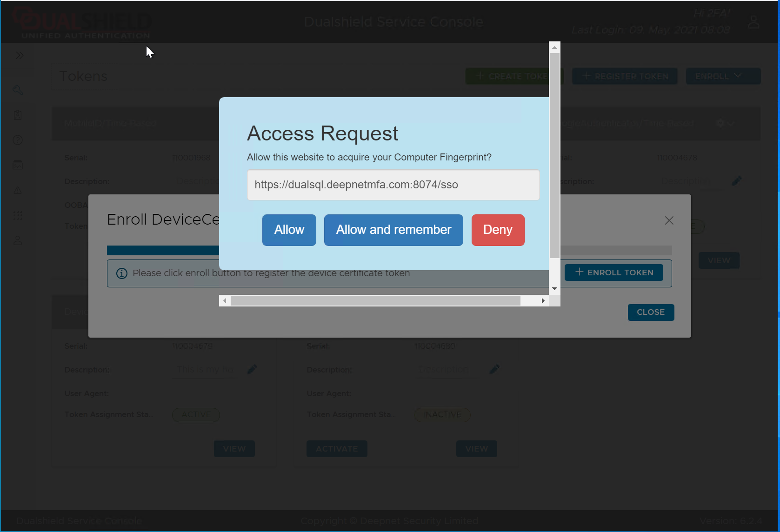
Task: Click the MobileID/Time-Based card title
Action: 110,124
